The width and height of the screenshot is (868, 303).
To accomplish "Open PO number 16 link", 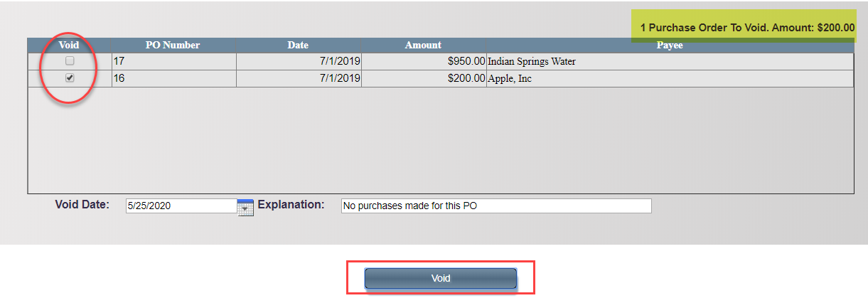I will (x=119, y=78).
